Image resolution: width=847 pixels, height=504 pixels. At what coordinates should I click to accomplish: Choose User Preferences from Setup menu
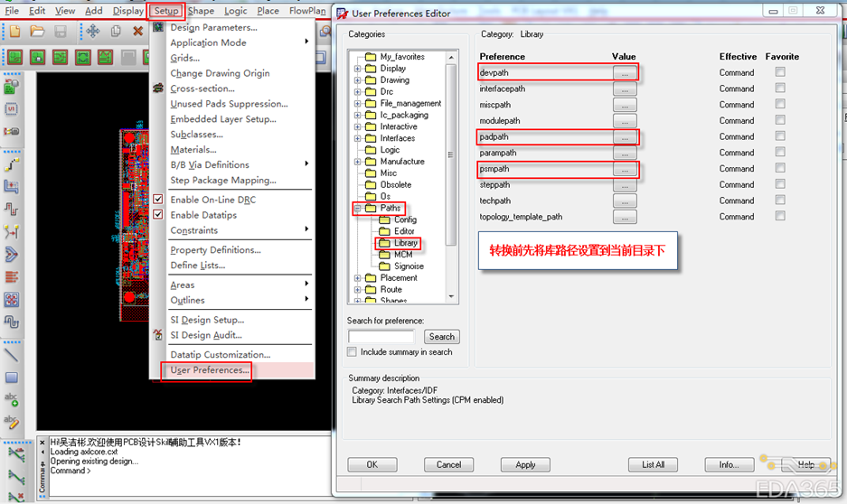[x=210, y=370]
